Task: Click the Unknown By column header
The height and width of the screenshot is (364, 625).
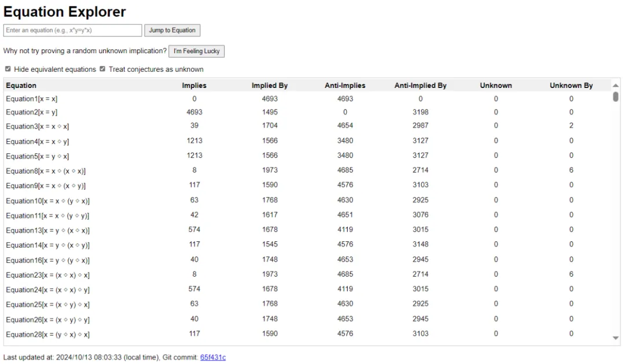Action: pyautogui.click(x=571, y=85)
